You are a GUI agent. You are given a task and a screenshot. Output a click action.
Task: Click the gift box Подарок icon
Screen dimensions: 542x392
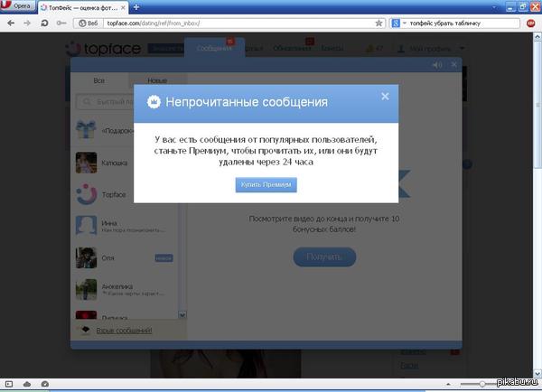click(x=87, y=130)
